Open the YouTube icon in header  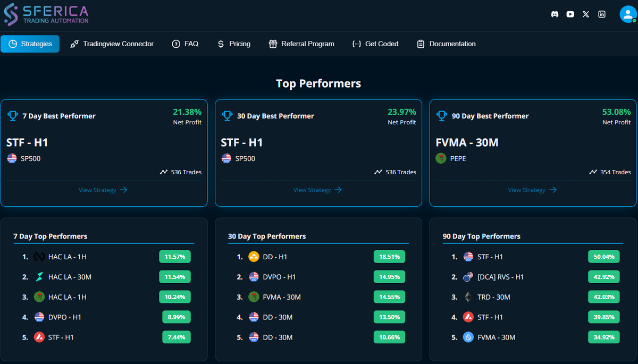(570, 14)
